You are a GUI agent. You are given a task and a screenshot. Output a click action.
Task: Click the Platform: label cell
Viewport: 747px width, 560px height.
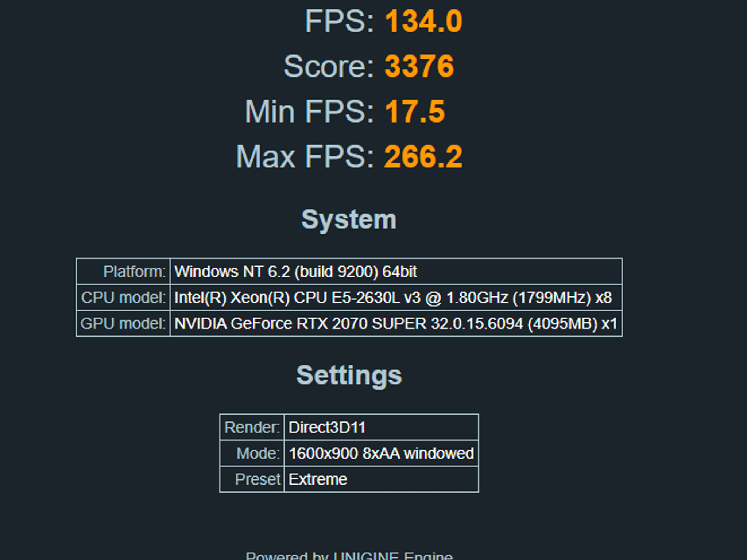[123, 272]
